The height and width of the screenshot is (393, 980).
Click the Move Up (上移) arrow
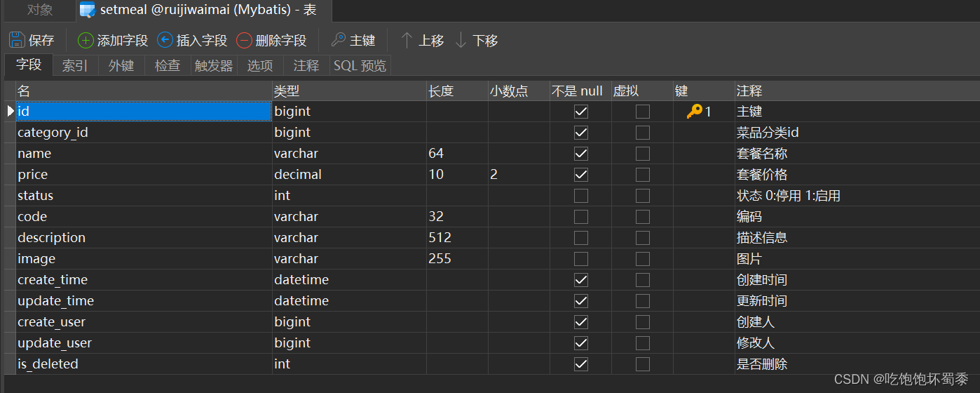[x=407, y=40]
